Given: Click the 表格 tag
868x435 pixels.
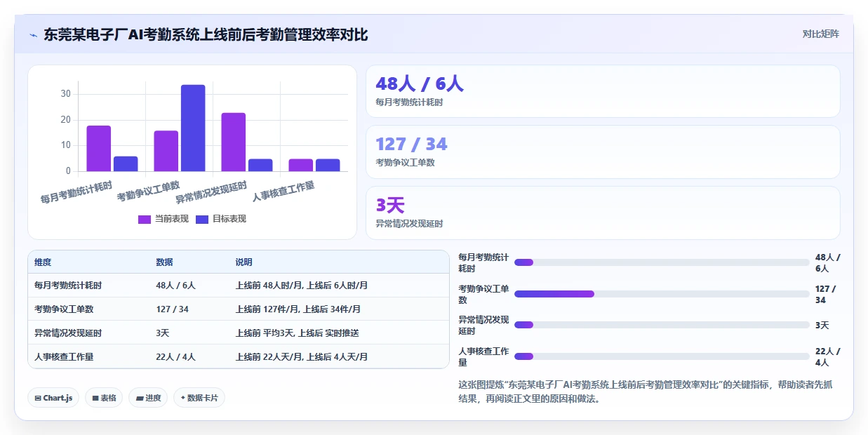Looking at the screenshot, I should (104, 398).
